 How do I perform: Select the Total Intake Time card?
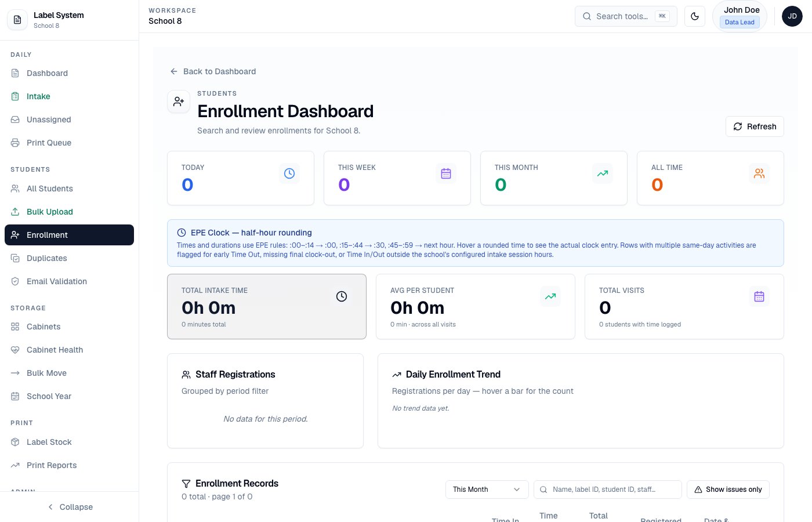tap(267, 306)
